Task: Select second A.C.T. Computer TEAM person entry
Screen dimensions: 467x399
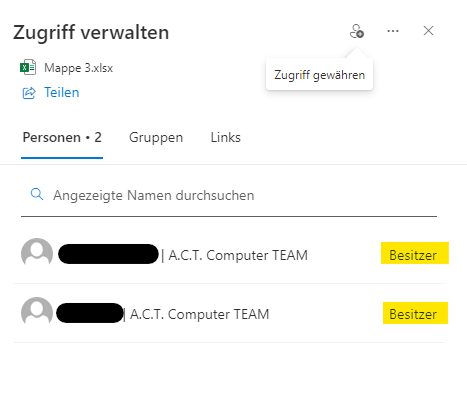Action: click(229, 313)
